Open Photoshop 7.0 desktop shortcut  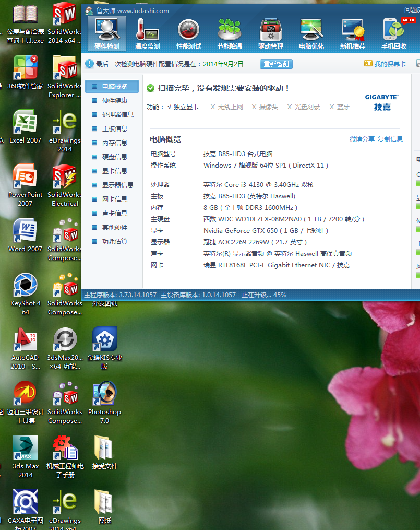coord(104,403)
